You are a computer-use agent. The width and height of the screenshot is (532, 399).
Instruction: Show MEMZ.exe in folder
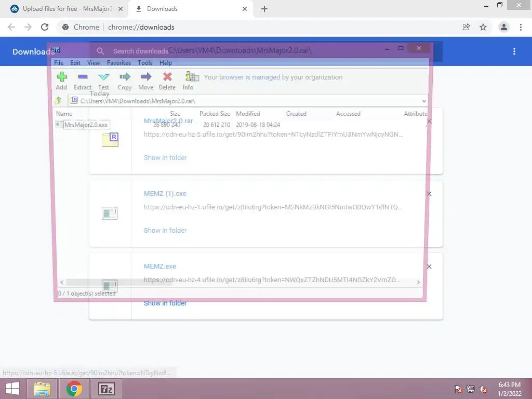165,303
